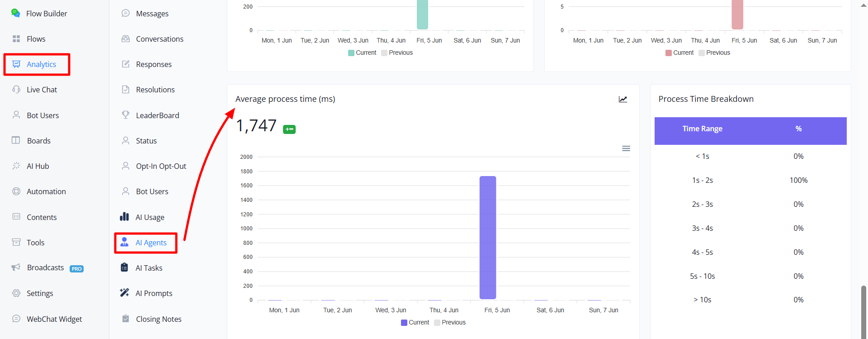Switch Average process time chart to line view
The image size is (868, 339).
(623, 99)
